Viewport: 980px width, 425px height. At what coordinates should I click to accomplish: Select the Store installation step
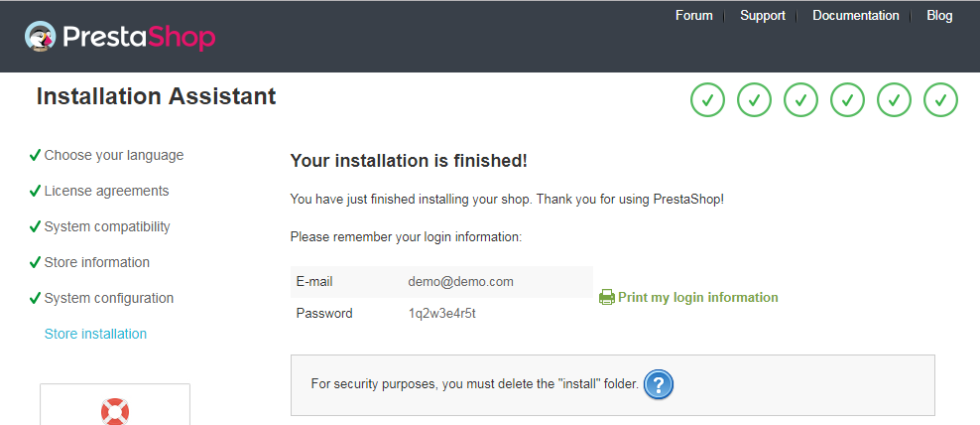click(x=95, y=334)
